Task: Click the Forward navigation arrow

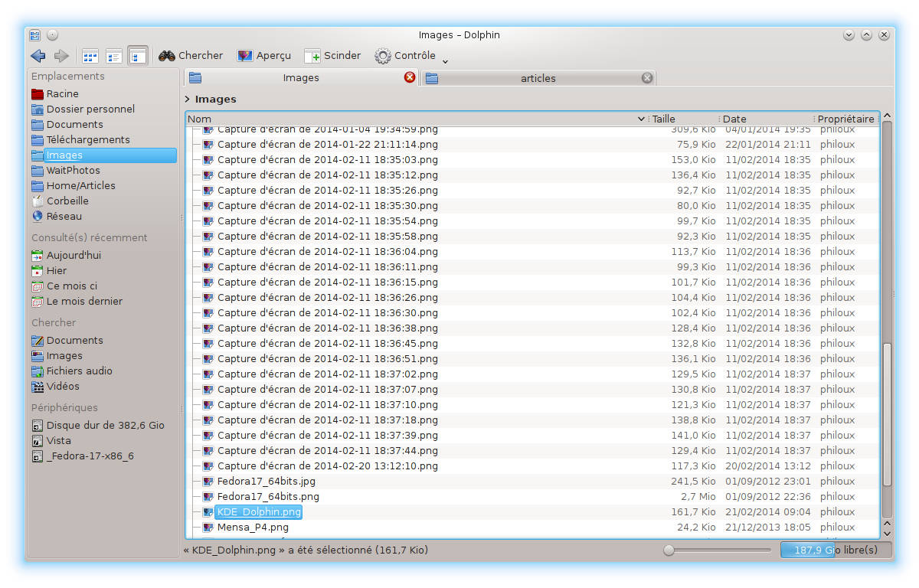Action: click(x=61, y=56)
